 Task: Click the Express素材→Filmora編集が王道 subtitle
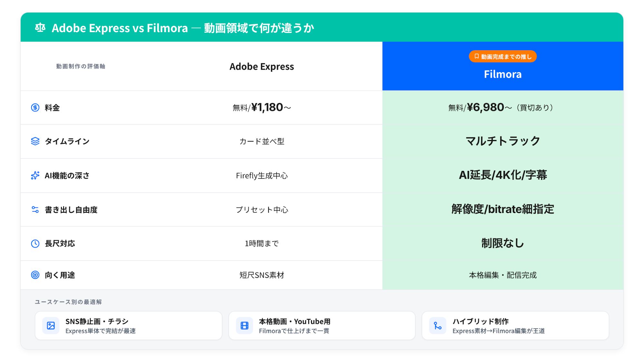tap(499, 331)
